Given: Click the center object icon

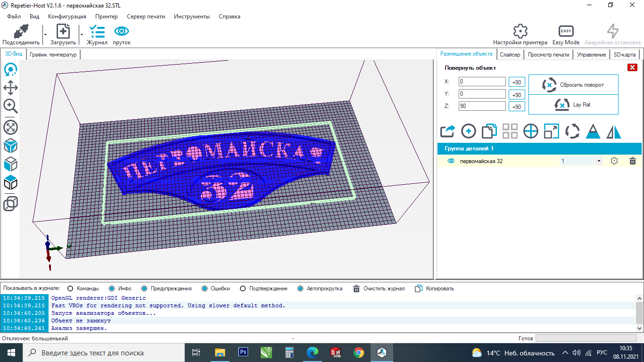Looking at the screenshot, I should [x=531, y=132].
